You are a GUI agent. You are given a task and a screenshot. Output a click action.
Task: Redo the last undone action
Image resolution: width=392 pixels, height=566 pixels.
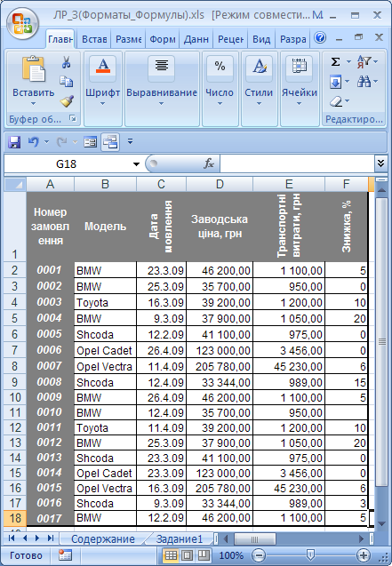click(x=62, y=142)
